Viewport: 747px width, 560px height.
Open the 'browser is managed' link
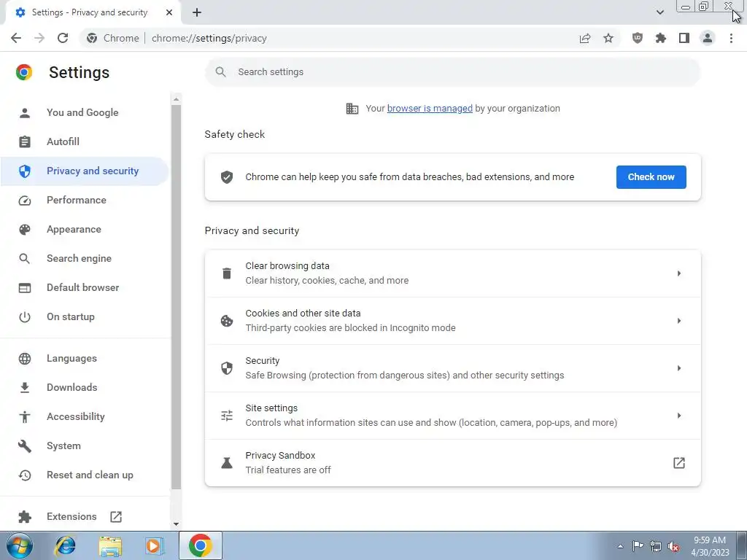430,109
